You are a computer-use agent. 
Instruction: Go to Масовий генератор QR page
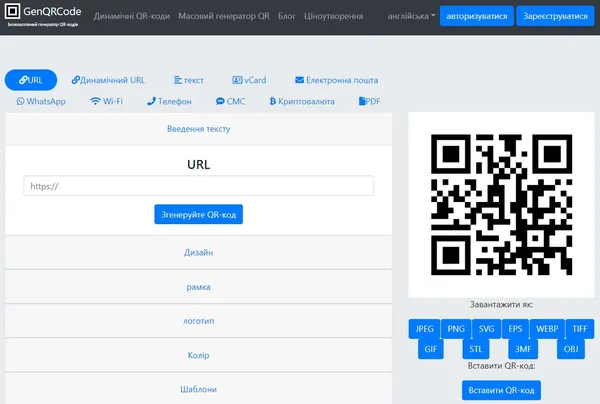(x=224, y=16)
